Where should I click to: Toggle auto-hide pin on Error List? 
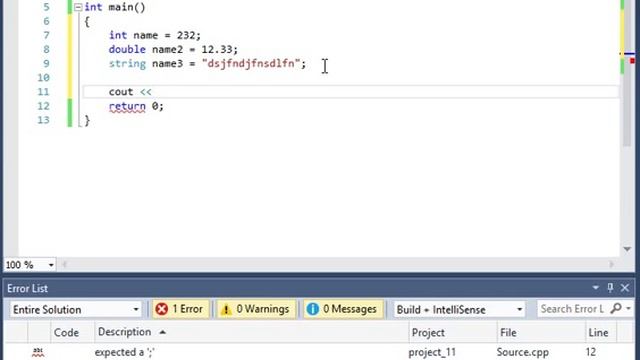coord(610,288)
